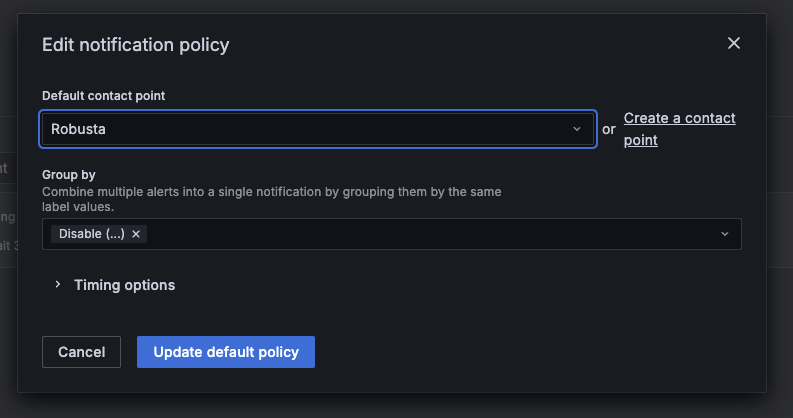
Task: Click the word "or" beside the selector
Action: [x=608, y=129]
